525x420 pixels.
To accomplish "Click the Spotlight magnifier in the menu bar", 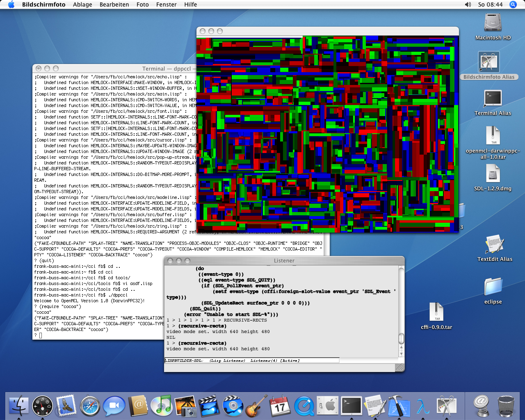I will [513, 5].
